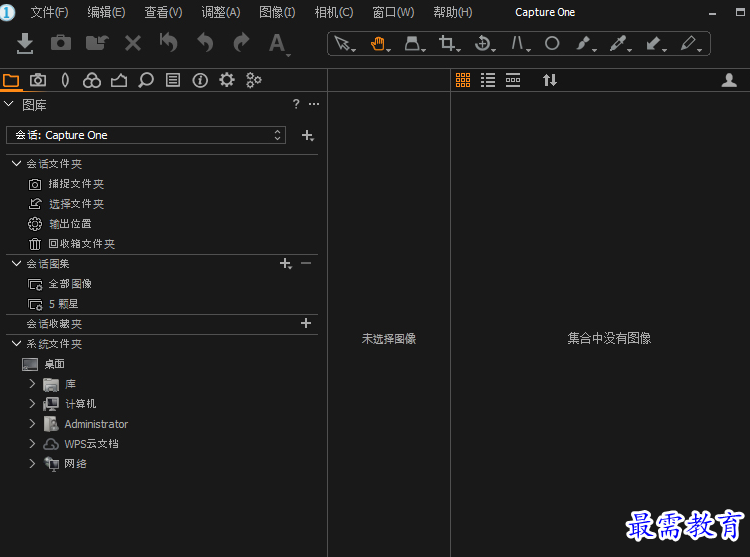Click plus button beside session dropdown

coord(308,136)
